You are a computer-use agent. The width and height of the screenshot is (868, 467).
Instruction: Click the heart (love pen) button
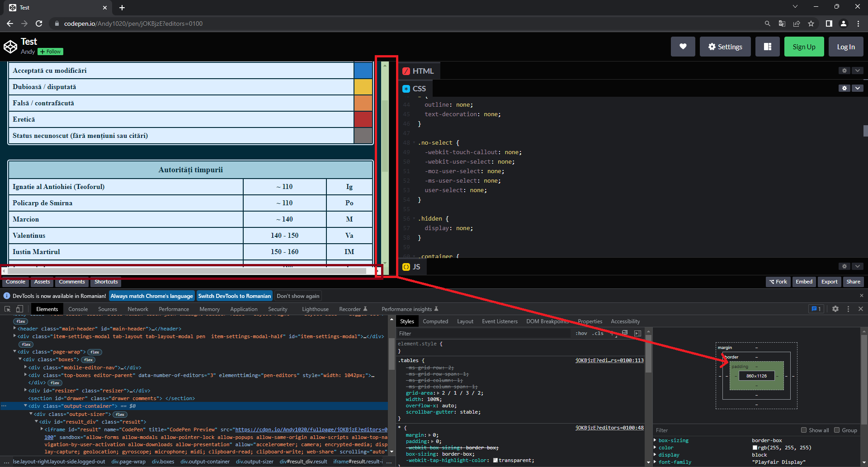tap(683, 47)
